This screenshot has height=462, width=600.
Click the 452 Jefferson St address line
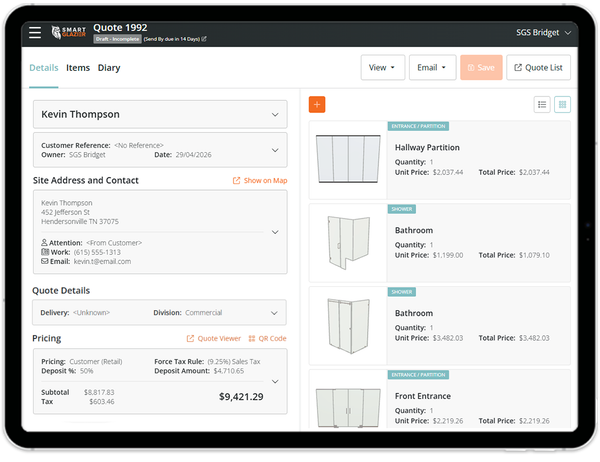[65, 212]
